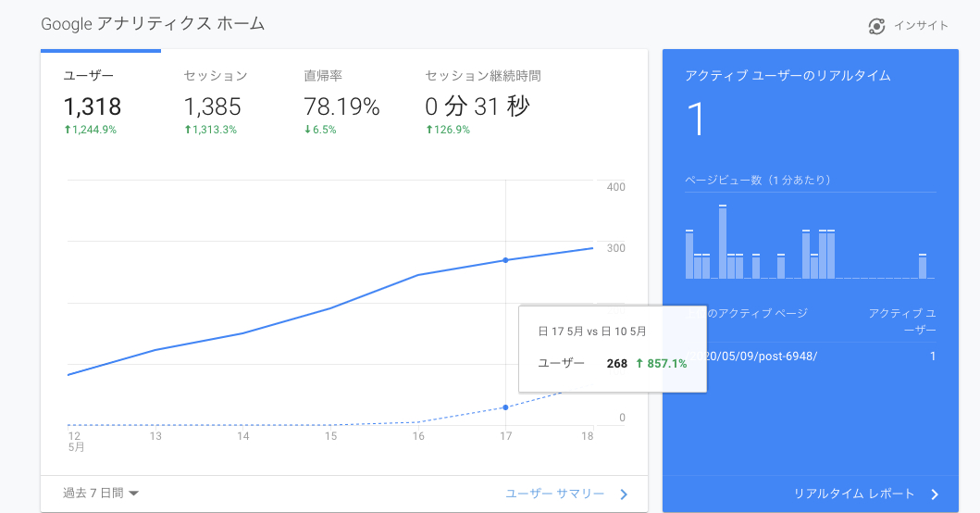Click the tallest bar in pageview chart
Screen dimensions: 980x513
click(x=723, y=242)
